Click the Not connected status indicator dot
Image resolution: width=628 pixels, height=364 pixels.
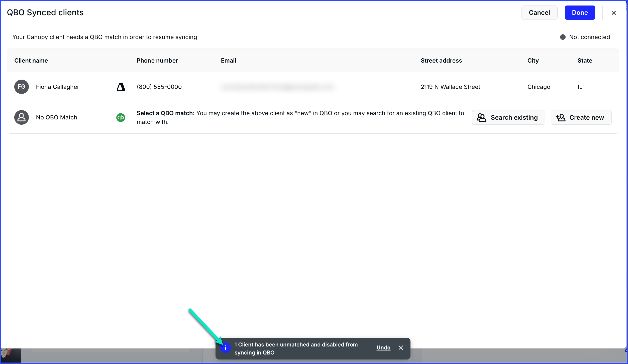[x=563, y=37]
